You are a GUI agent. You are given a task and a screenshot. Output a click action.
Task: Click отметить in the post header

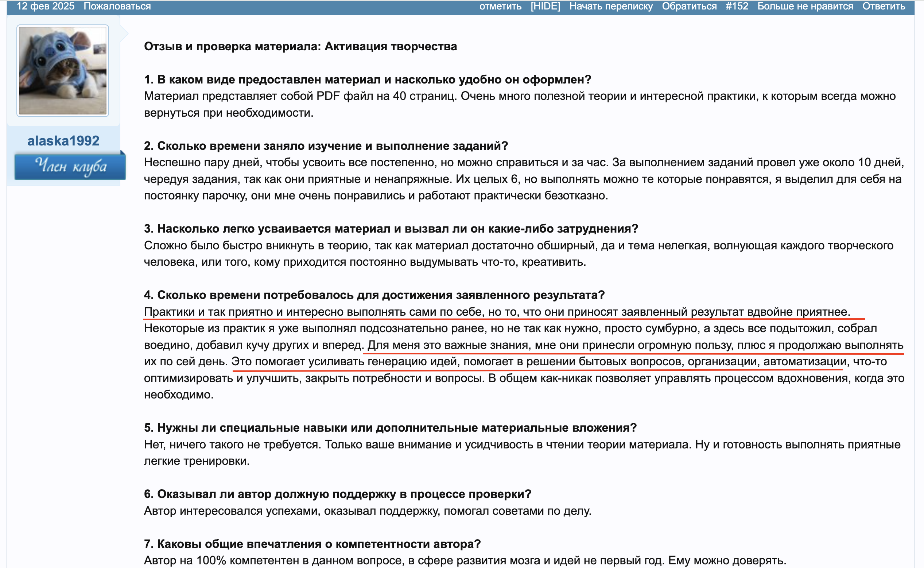500,7
